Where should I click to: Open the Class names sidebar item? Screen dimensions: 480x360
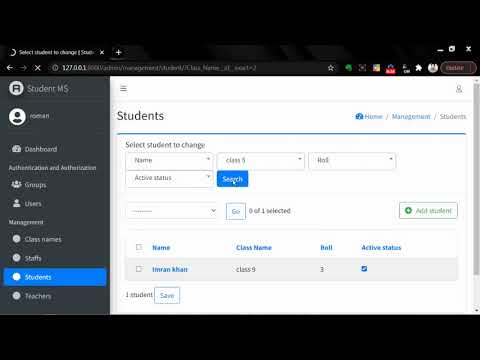click(x=55, y=239)
